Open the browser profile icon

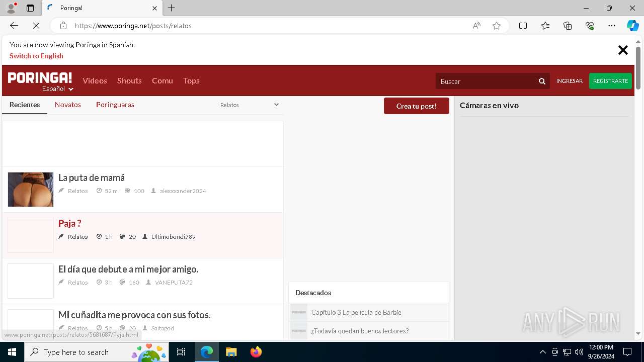(x=11, y=8)
